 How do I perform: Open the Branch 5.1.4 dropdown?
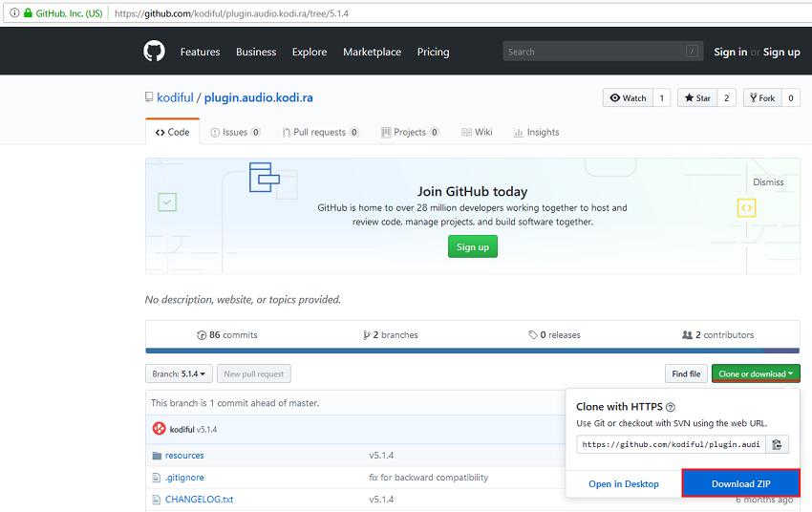click(179, 373)
